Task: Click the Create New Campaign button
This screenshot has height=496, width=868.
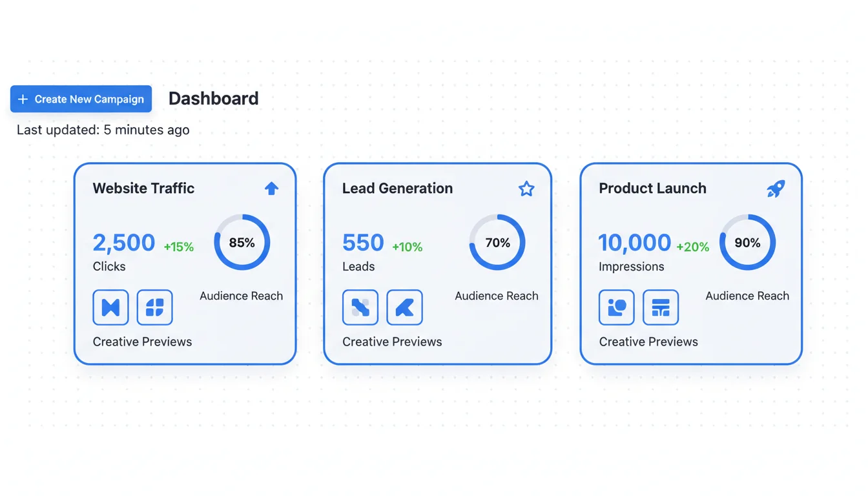Action: [81, 99]
